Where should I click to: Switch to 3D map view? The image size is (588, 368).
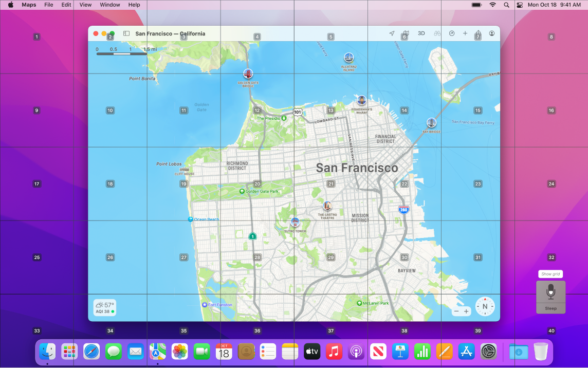point(421,33)
